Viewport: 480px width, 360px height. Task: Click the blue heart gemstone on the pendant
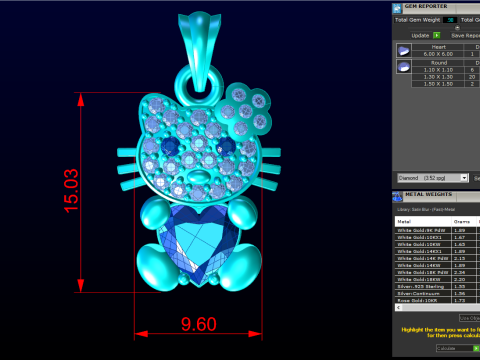click(x=199, y=245)
